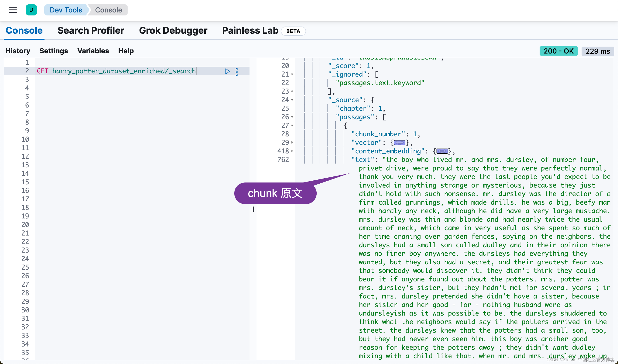The height and width of the screenshot is (364, 618).
Task: Collapse the passages array at line 26
Action: 292,117
